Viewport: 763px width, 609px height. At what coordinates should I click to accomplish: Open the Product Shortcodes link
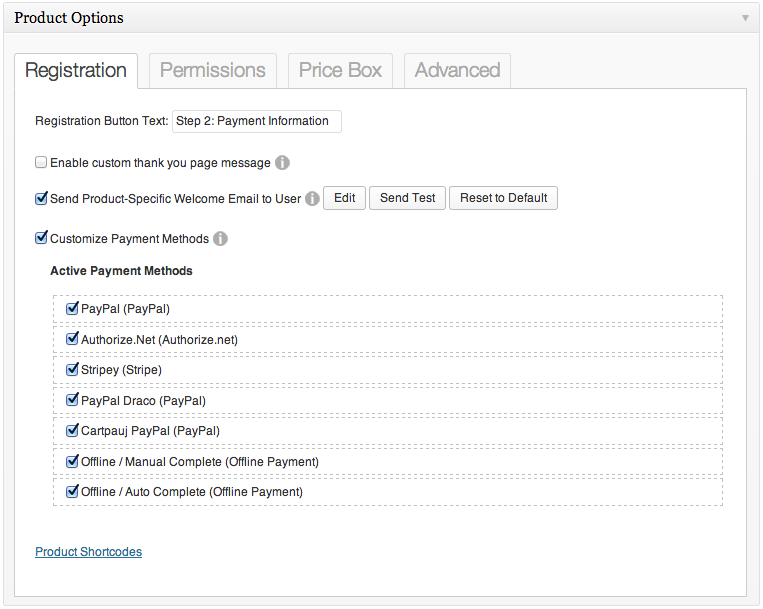coord(89,552)
